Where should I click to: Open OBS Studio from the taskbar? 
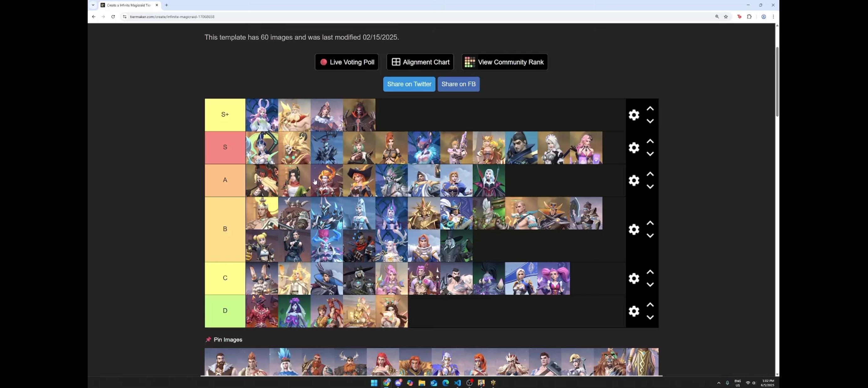[469, 383]
